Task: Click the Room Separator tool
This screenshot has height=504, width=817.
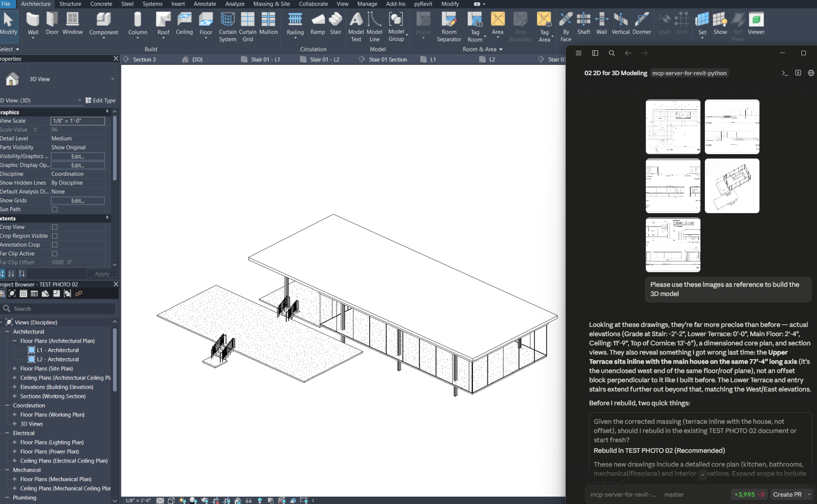Action: pos(449,27)
